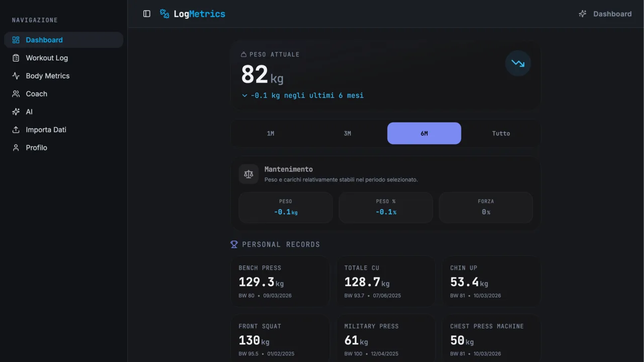644x362 pixels.
Task: Open the Chin Up record card
Action: [492, 282]
